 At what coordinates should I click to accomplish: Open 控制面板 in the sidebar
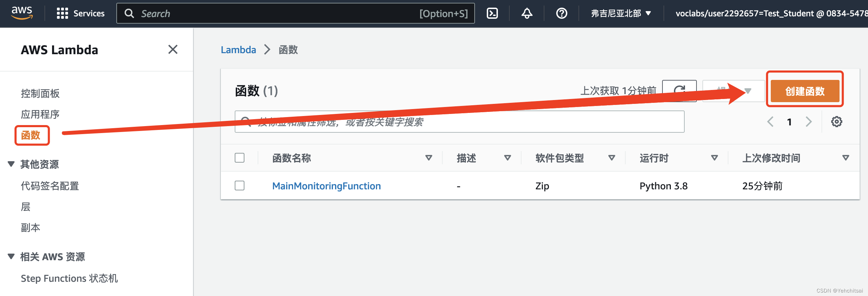(40, 93)
